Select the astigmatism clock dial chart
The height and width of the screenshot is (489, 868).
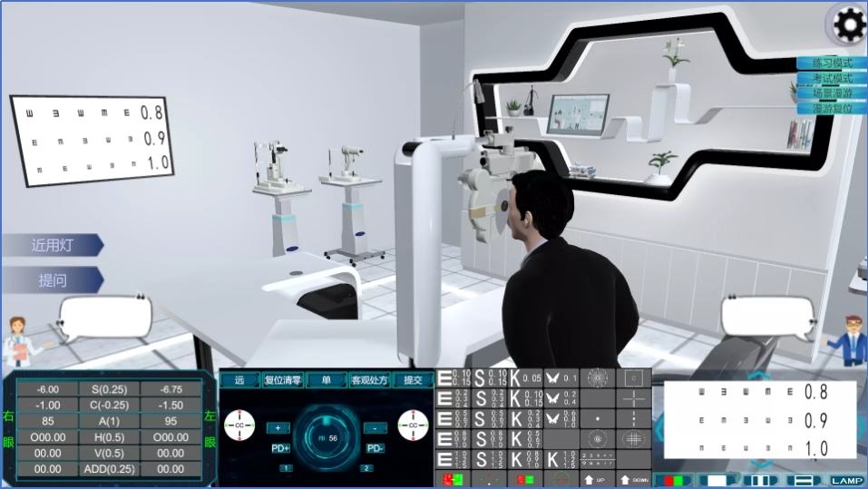pyautogui.click(x=597, y=377)
